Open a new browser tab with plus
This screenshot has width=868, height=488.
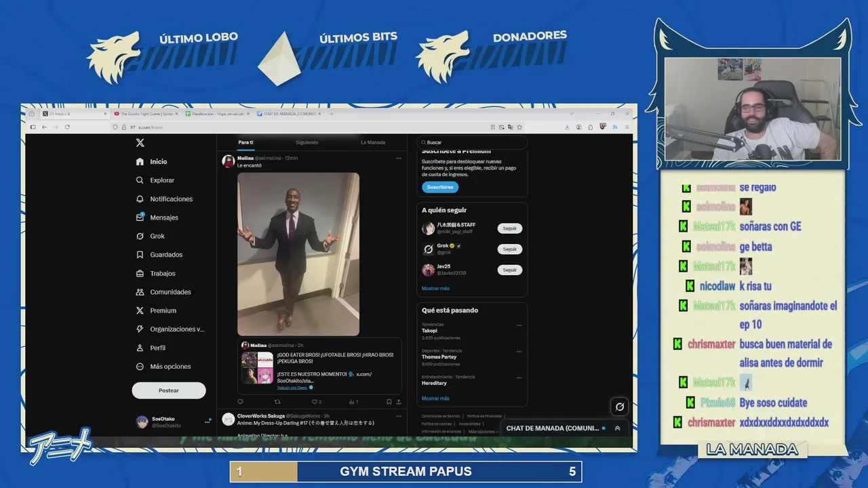[332, 114]
